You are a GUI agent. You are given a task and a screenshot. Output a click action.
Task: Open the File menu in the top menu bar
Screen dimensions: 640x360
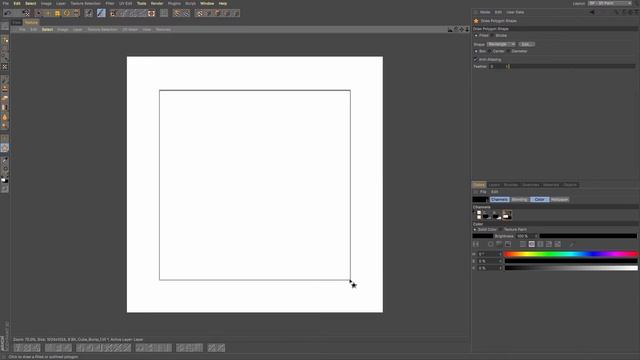coord(6,3)
